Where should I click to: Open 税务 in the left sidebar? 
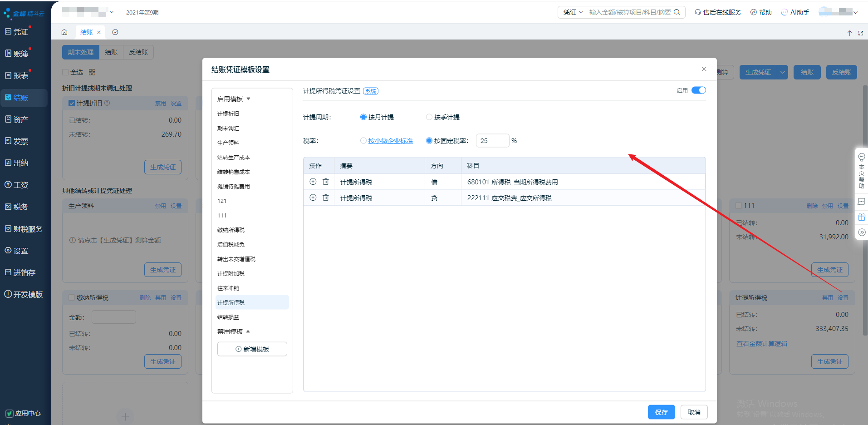20,207
